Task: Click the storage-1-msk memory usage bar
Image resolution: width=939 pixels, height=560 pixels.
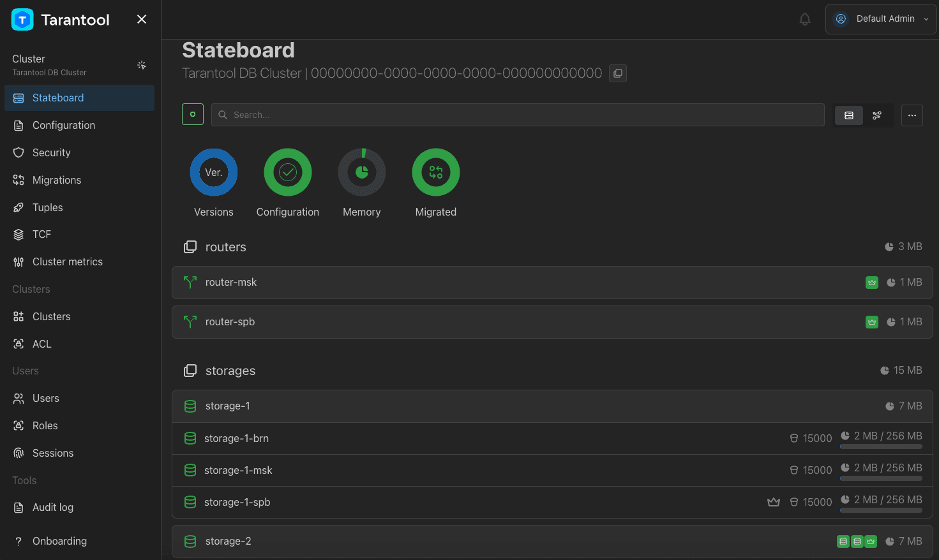Action: [881, 478]
